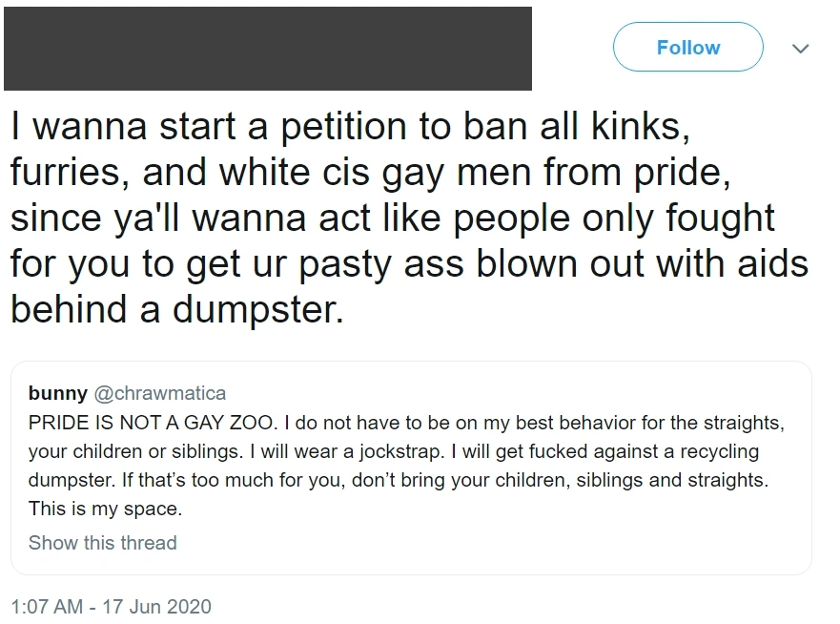This screenshot has width=840, height=624.
Task: Click the word "furries" in the tweet
Action: pos(68,172)
